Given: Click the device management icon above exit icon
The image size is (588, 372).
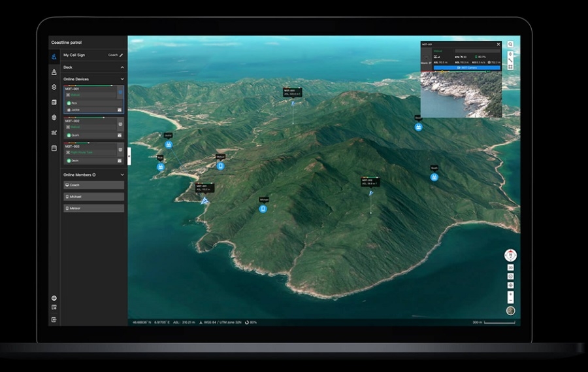Looking at the screenshot, I should coord(54,307).
